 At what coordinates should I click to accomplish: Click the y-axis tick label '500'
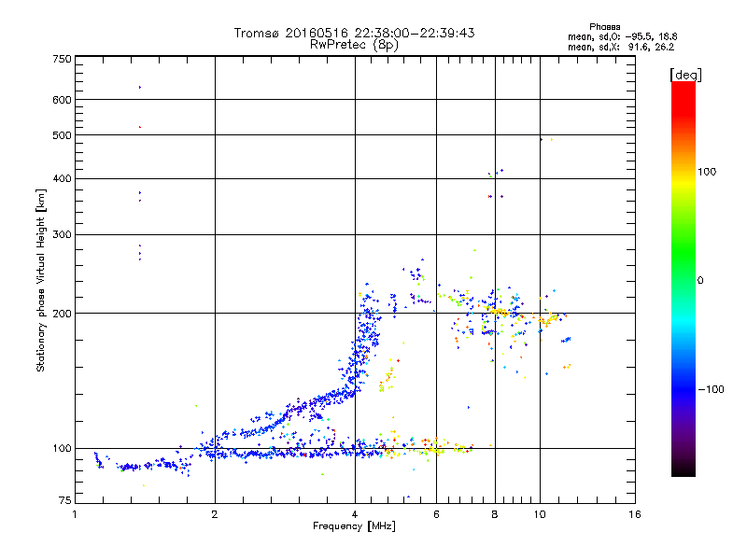point(62,135)
